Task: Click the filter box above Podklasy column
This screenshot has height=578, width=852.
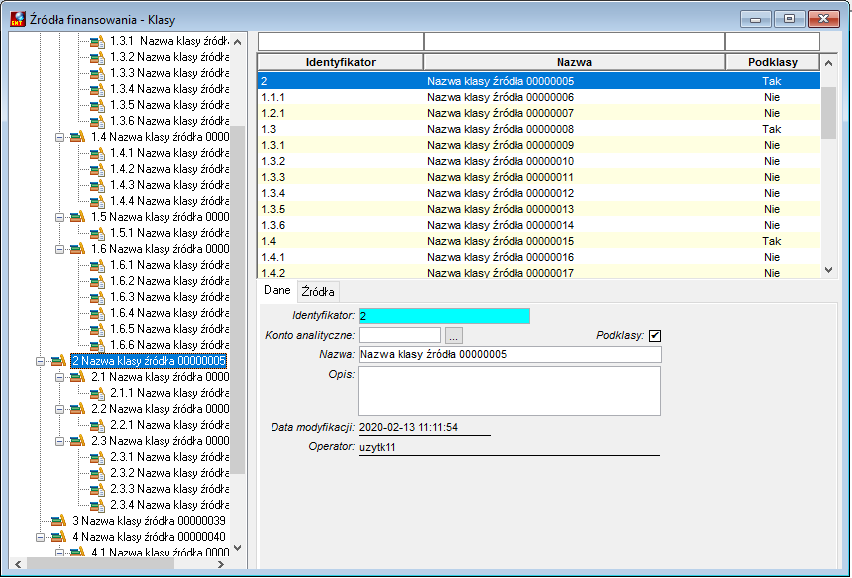Action: pos(772,41)
